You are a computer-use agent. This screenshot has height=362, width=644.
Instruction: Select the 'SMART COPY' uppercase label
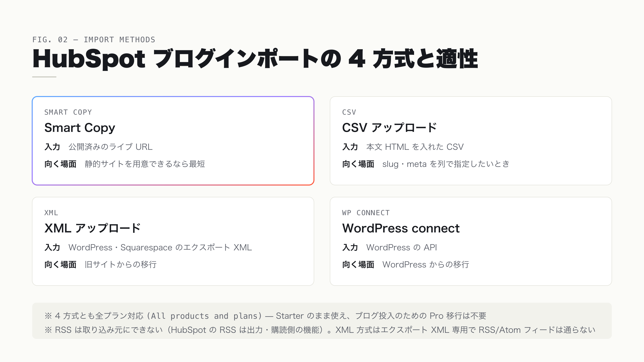pyautogui.click(x=68, y=112)
